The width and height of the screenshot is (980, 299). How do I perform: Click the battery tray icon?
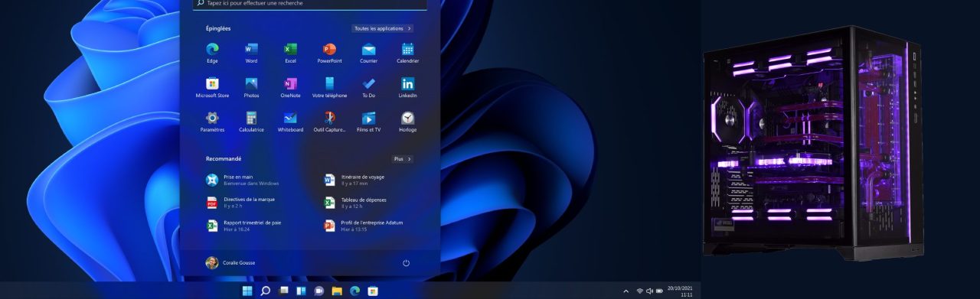click(x=659, y=291)
